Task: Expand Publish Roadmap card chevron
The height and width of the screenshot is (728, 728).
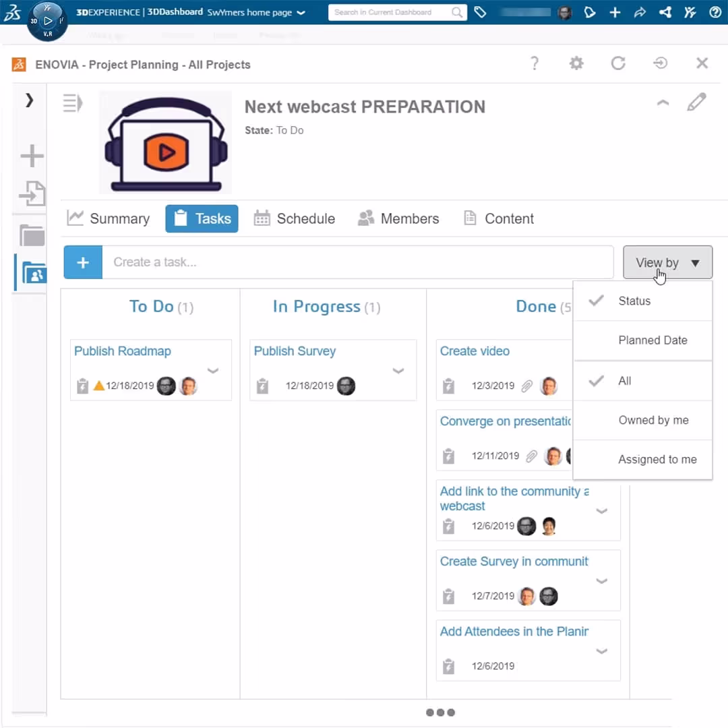Action: 212,371
